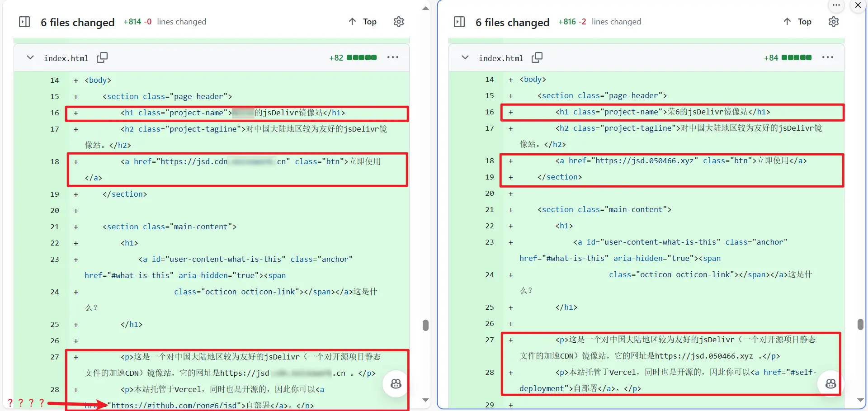The width and height of the screenshot is (868, 411).
Task: Click '+82' diffstat in left pane
Action: coord(336,58)
